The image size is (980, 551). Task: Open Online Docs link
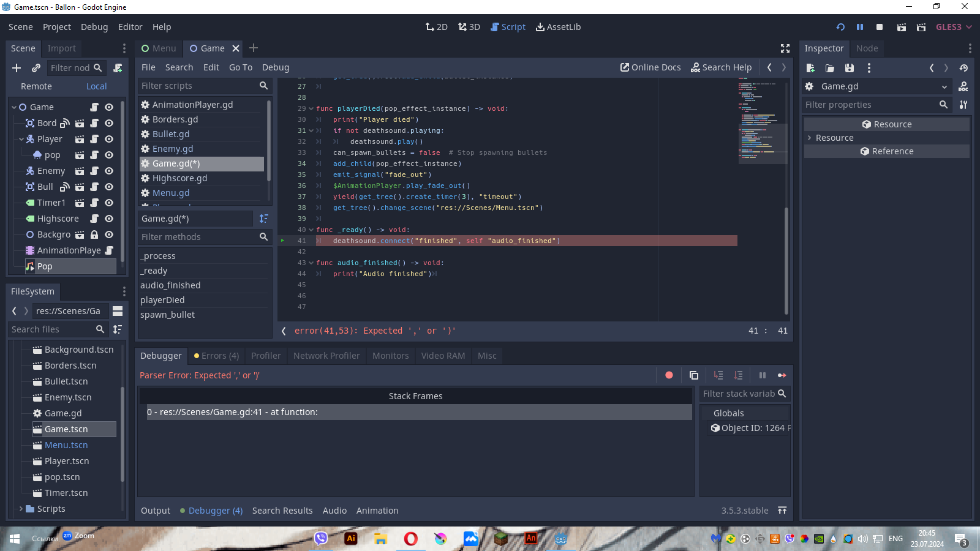point(650,67)
